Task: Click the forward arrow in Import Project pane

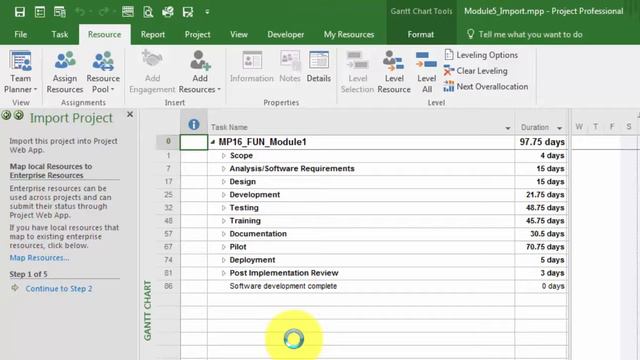Action: click(19, 115)
